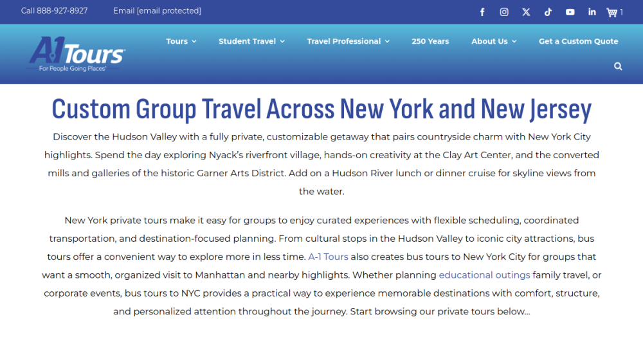Image resolution: width=643 pixels, height=364 pixels.
Task: Follow the educational outings link
Action: [x=484, y=275]
